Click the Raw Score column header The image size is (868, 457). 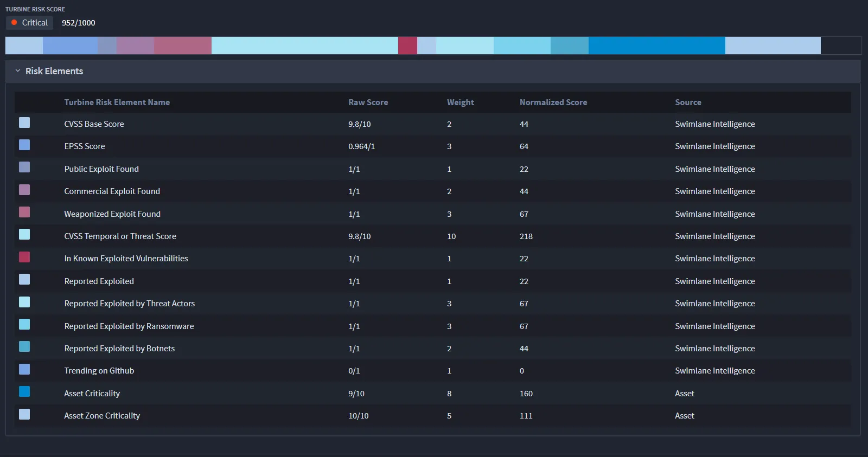(368, 102)
